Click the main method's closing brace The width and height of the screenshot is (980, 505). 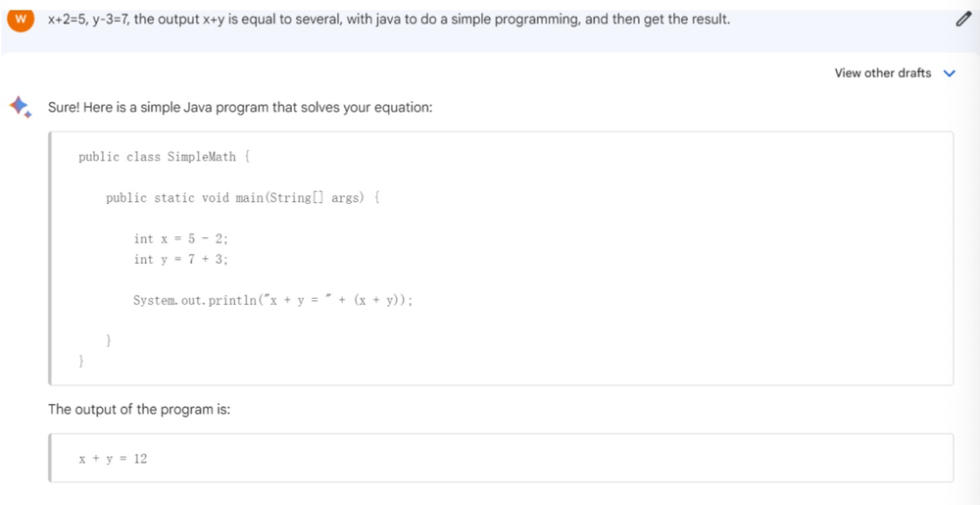tap(110, 341)
